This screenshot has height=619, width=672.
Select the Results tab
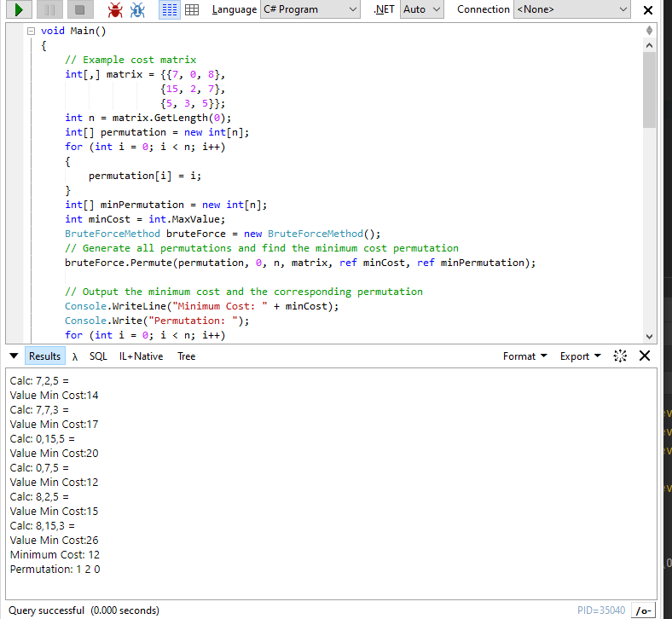click(x=45, y=356)
